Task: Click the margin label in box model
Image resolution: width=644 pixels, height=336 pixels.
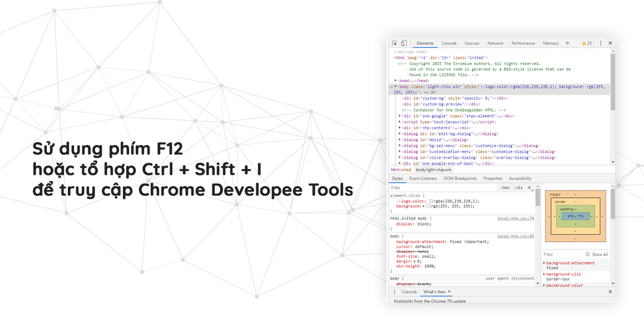Action: click(555, 194)
